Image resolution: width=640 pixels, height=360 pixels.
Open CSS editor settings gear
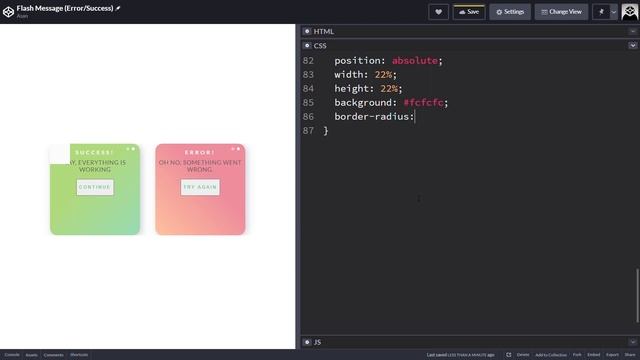[307, 45]
